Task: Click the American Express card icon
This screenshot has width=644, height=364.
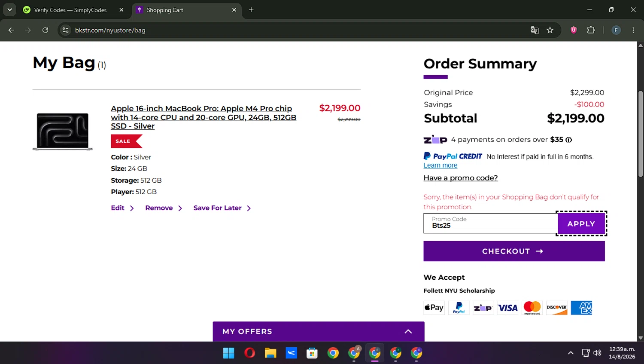Action: coord(581,308)
